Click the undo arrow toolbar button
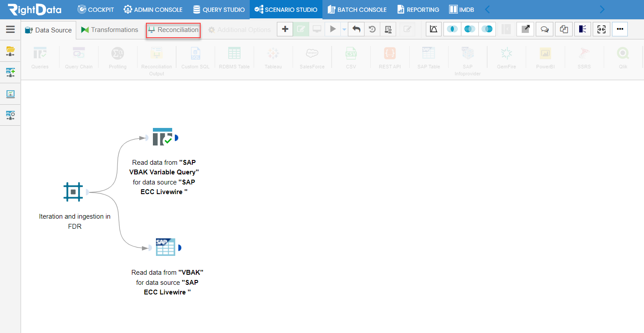The height and width of the screenshot is (333, 644). (356, 29)
